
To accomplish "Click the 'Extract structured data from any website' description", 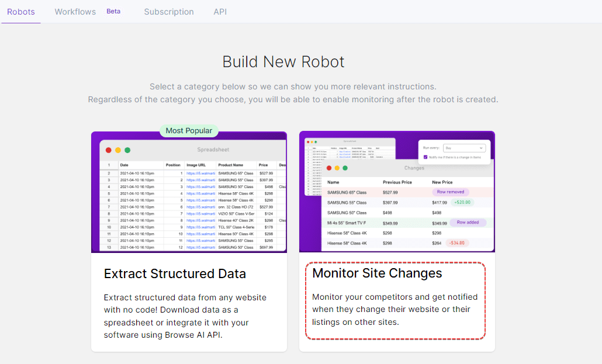I will pyautogui.click(x=185, y=316).
